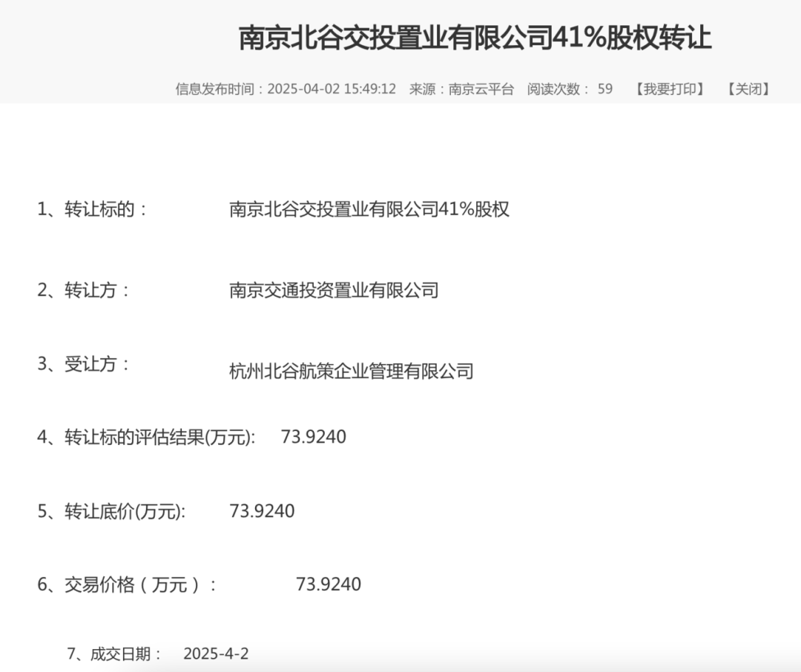Select the label 2、转让方：
This screenshot has width=801, height=672.
[x=84, y=290]
